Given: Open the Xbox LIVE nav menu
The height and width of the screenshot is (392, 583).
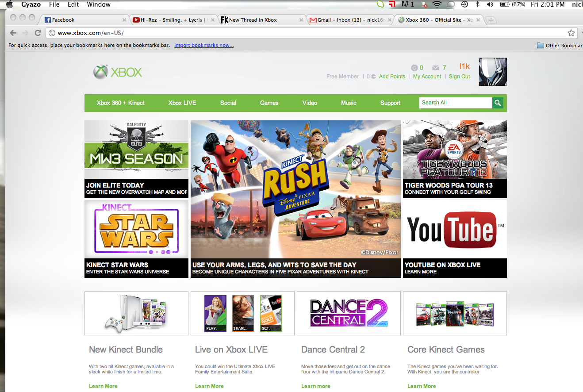Looking at the screenshot, I should coord(182,103).
